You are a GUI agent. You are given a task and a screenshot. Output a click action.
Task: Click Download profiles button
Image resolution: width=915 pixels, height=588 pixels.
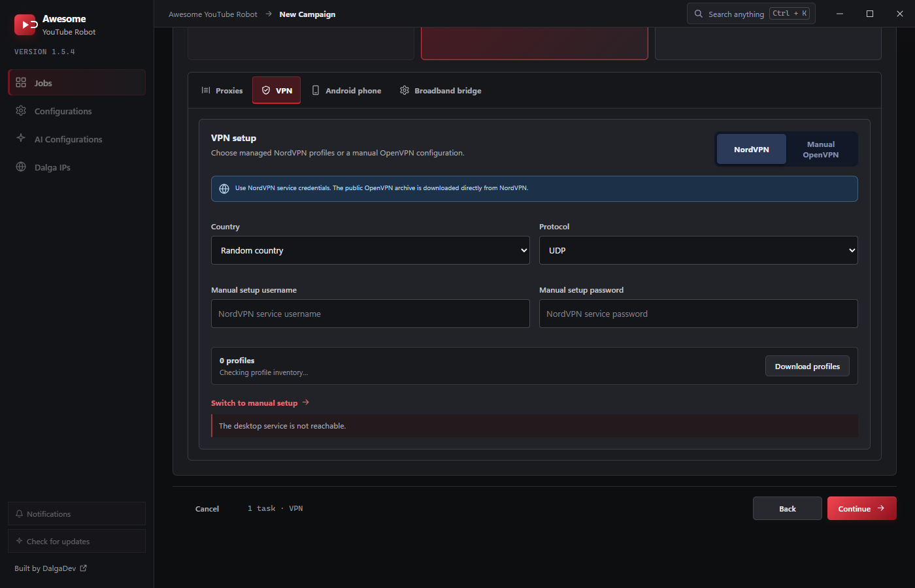[x=807, y=367]
